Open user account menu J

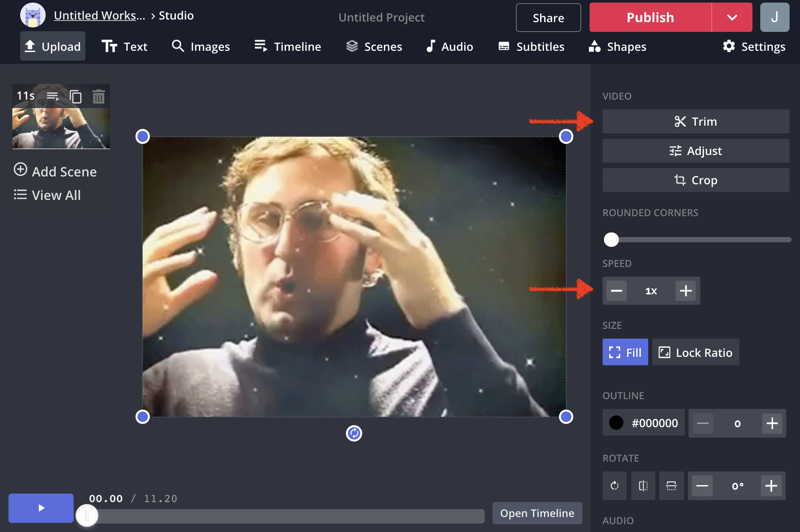coord(774,17)
